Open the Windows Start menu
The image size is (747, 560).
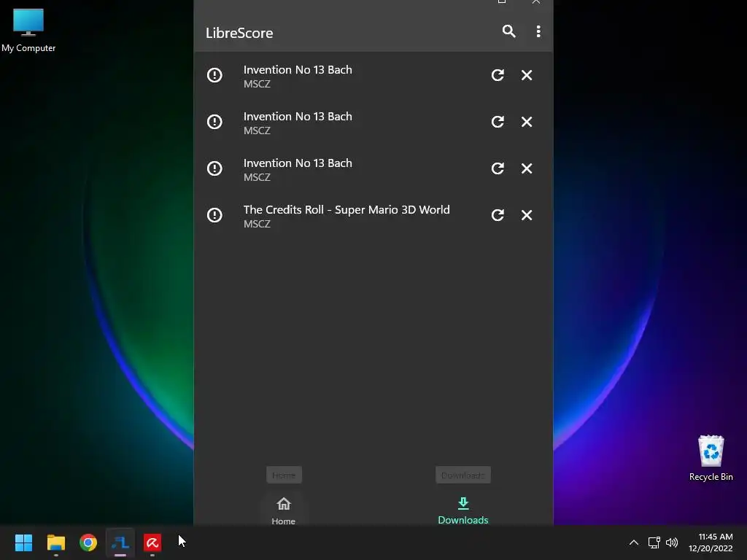click(x=24, y=542)
